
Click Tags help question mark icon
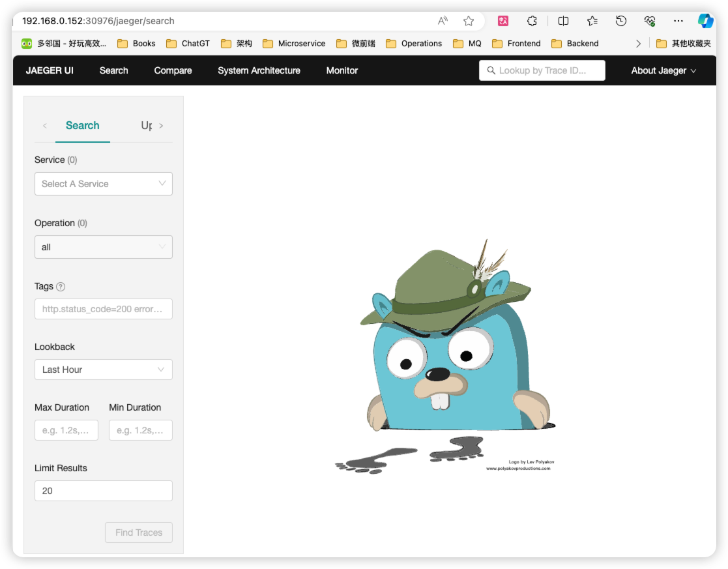(61, 287)
